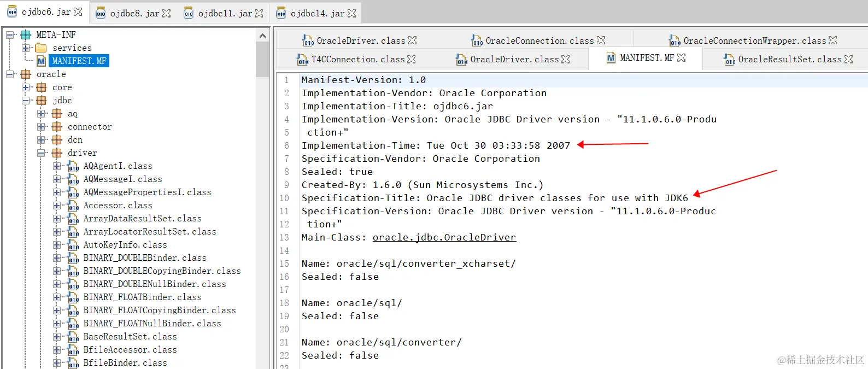Click the Implementation-Time line in the manifest

[436, 145]
